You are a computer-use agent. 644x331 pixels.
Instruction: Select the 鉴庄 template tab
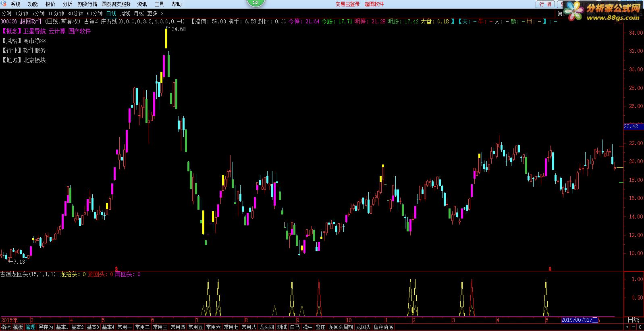point(321,327)
